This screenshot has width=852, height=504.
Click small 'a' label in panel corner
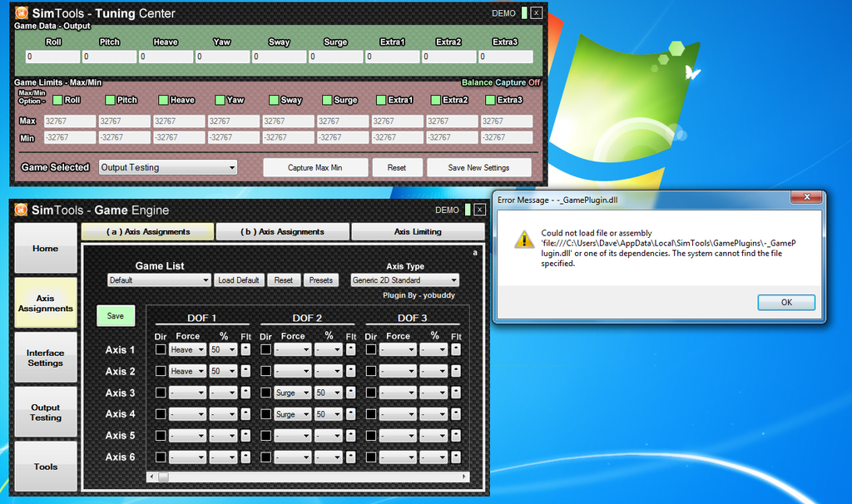click(475, 253)
